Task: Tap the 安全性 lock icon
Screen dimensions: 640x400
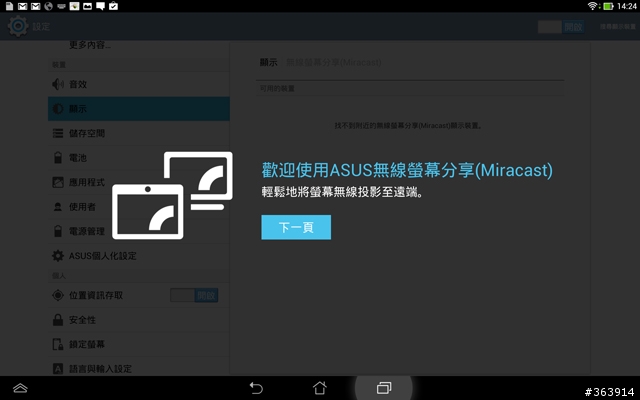Action: tap(58, 320)
